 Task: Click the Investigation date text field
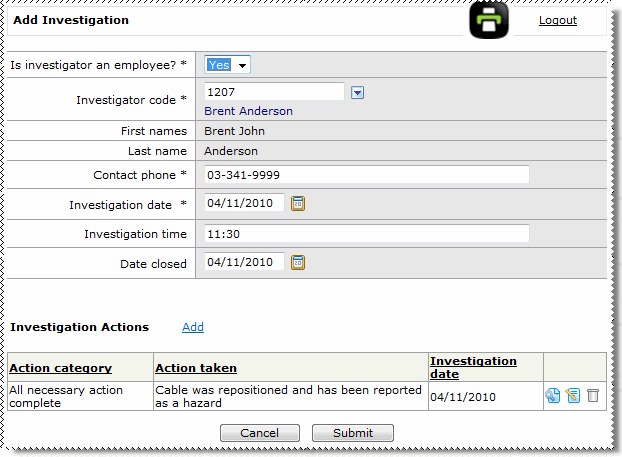point(244,203)
